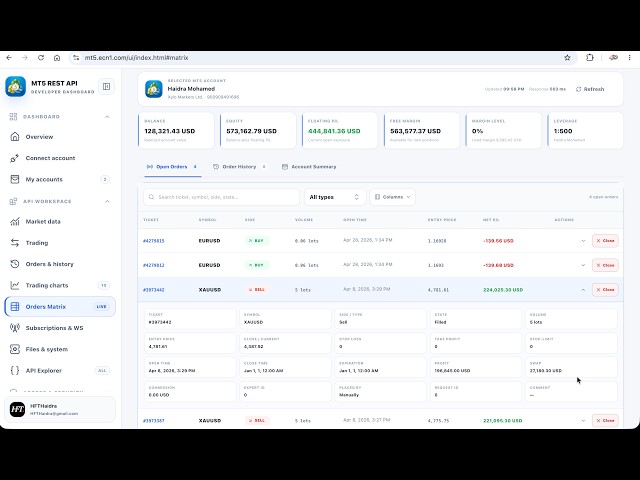Open the browser three-dot menu
This screenshot has height=480, width=640.
[x=629, y=58]
